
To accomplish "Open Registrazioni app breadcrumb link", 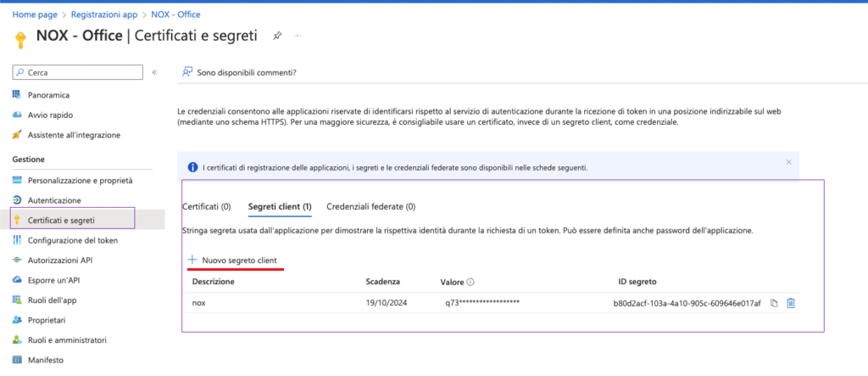I will coord(104,14).
